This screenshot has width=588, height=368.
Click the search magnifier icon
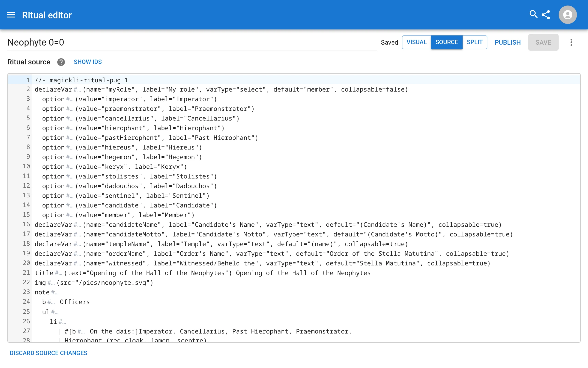pos(533,14)
